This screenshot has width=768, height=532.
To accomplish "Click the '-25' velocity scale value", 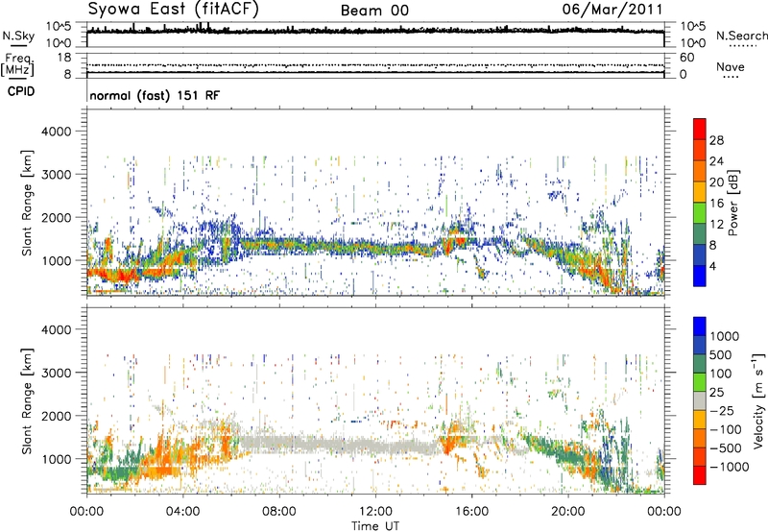I will [722, 410].
